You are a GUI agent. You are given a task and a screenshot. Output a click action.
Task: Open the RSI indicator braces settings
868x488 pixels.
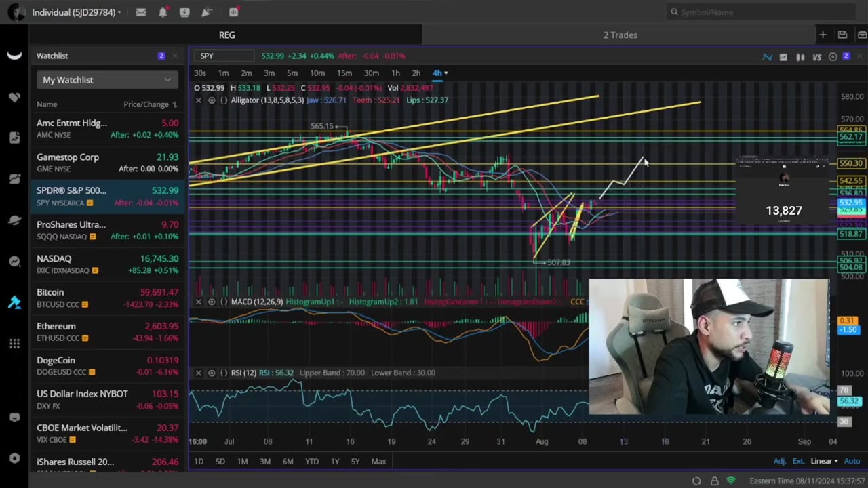pyautogui.click(x=224, y=373)
